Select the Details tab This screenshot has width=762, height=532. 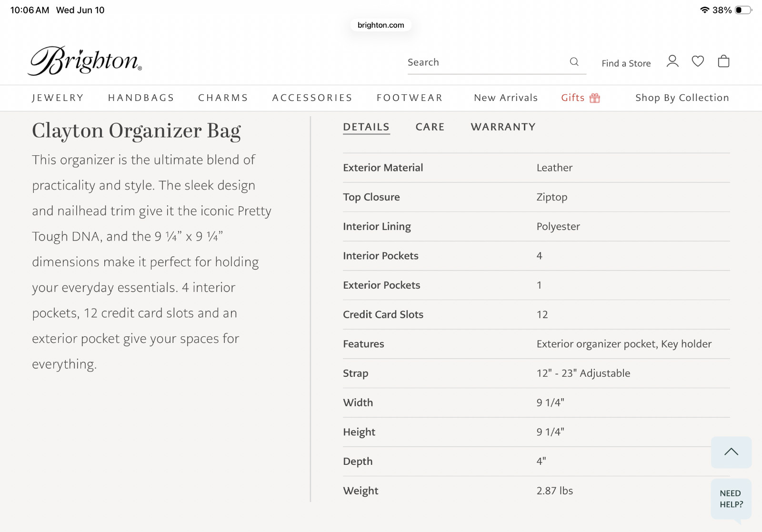point(366,127)
